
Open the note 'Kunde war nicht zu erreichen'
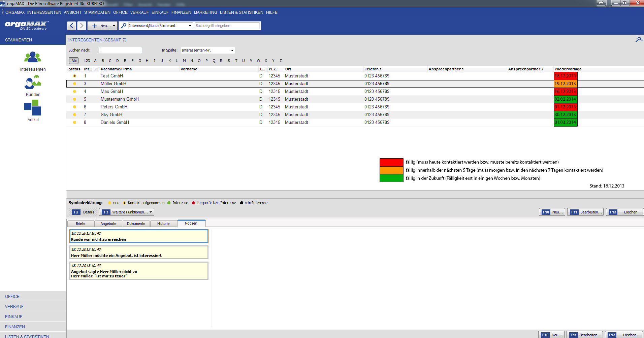pos(139,236)
